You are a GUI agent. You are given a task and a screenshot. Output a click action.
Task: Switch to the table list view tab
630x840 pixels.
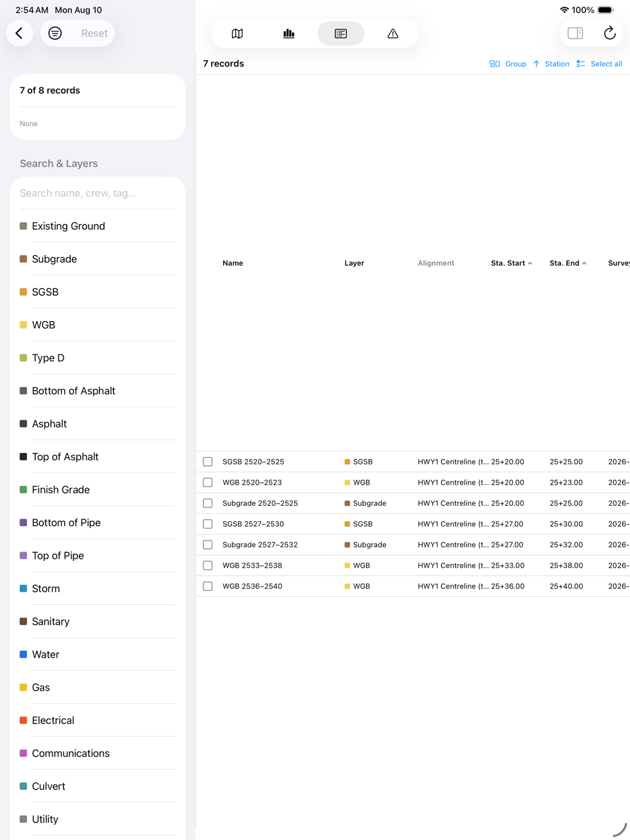[x=341, y=34]
